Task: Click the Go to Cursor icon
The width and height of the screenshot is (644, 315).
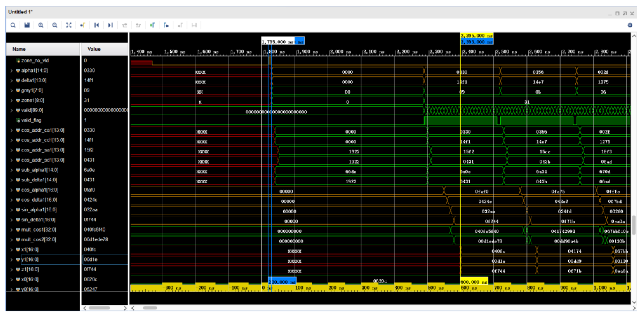Action: [x=82, y=25]
